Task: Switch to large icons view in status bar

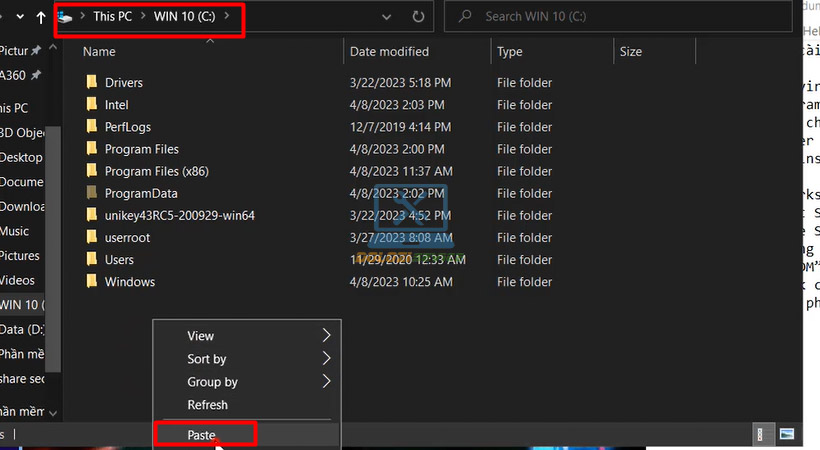Action: click(788, 434)
